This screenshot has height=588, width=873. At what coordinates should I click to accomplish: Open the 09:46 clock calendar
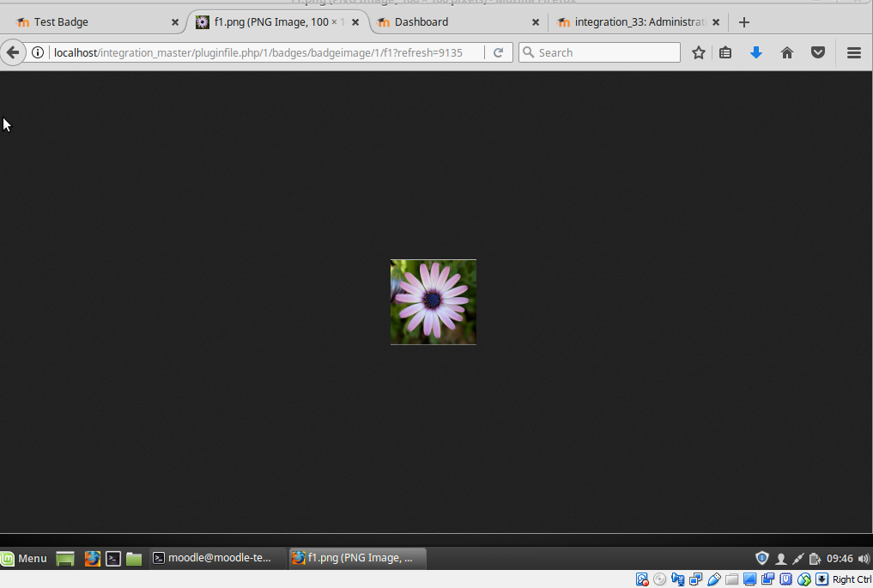[x=840, y=559]
